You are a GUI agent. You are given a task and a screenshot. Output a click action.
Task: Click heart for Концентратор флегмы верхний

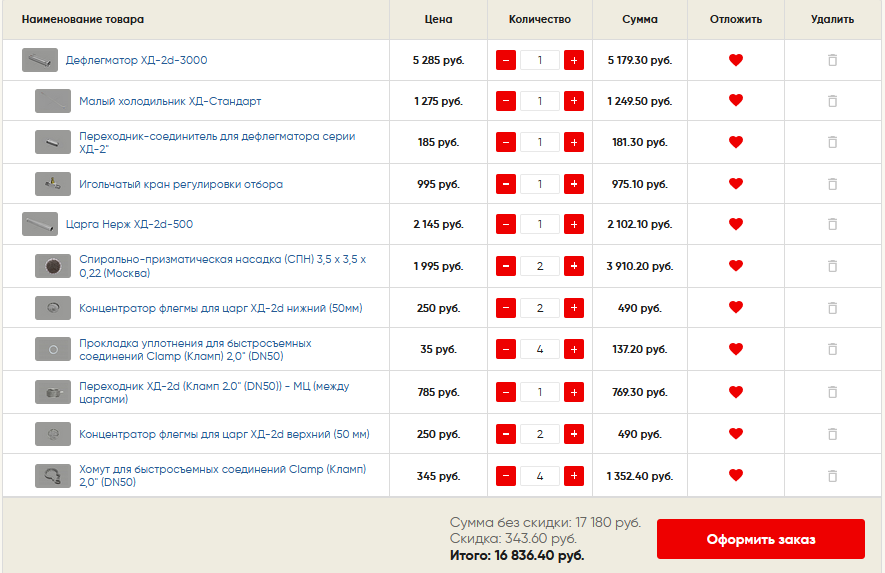pyautogui.click(x=735, y=434)
